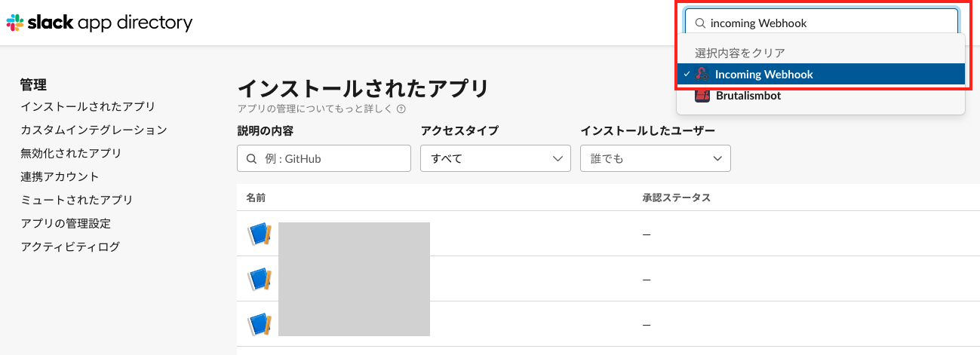
Task: Expand the インストールしたユーザー dropdown showing 誰でも
Action: (x=656, y=158)
